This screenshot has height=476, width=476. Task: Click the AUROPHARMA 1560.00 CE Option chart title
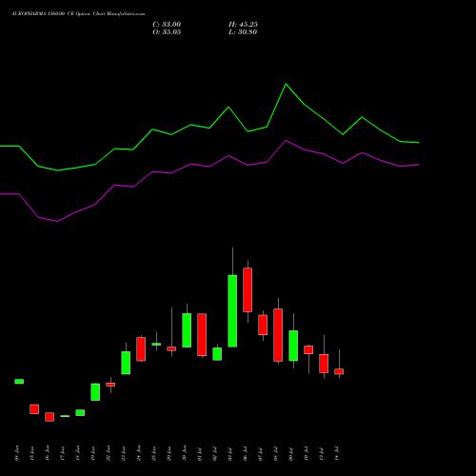click(78, 14)
